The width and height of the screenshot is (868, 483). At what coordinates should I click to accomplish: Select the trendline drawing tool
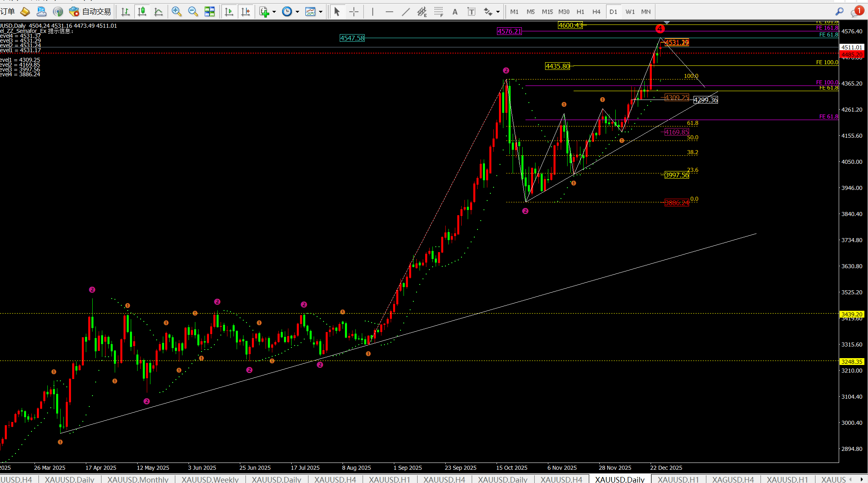tap(406, 12)
